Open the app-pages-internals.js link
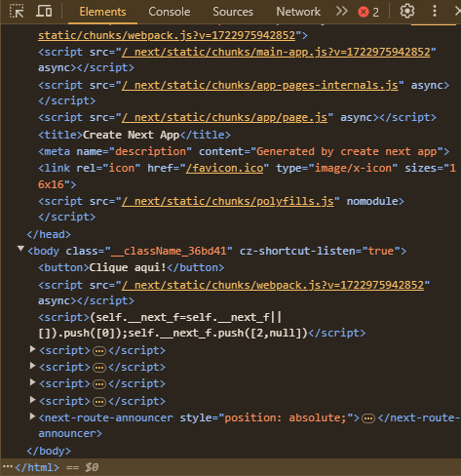 coord(260,85)
